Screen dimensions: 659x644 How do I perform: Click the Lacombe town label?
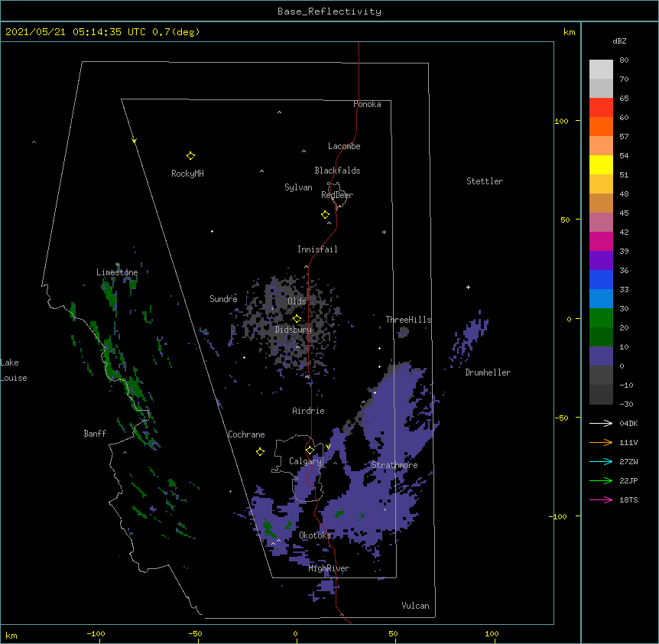(344, 146)
